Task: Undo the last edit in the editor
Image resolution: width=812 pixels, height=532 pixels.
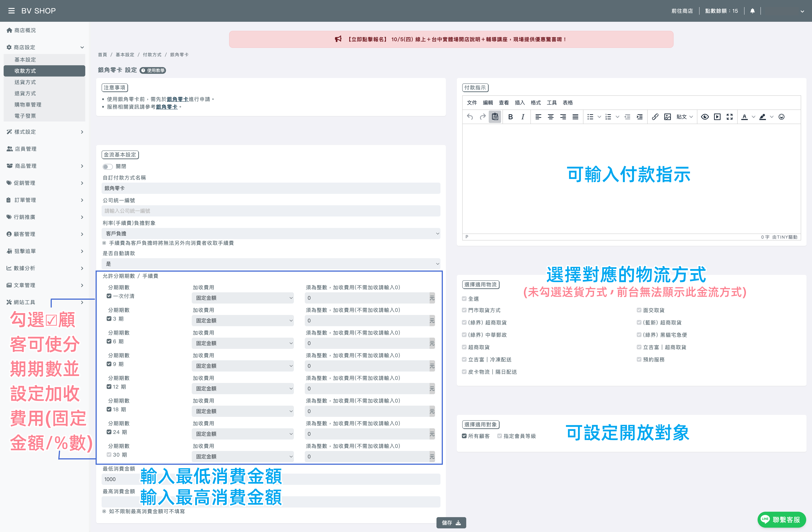Action: click(470, 117)
